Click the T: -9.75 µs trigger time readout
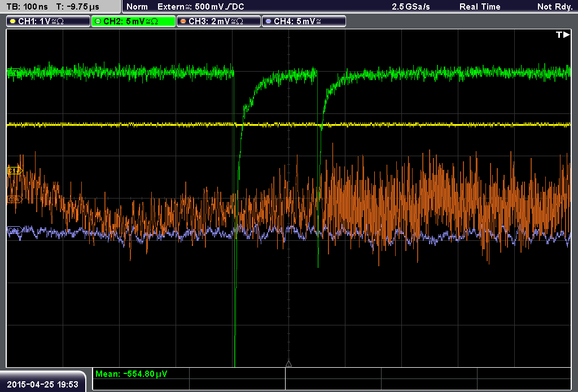578x392 pixels. [78, 7]
